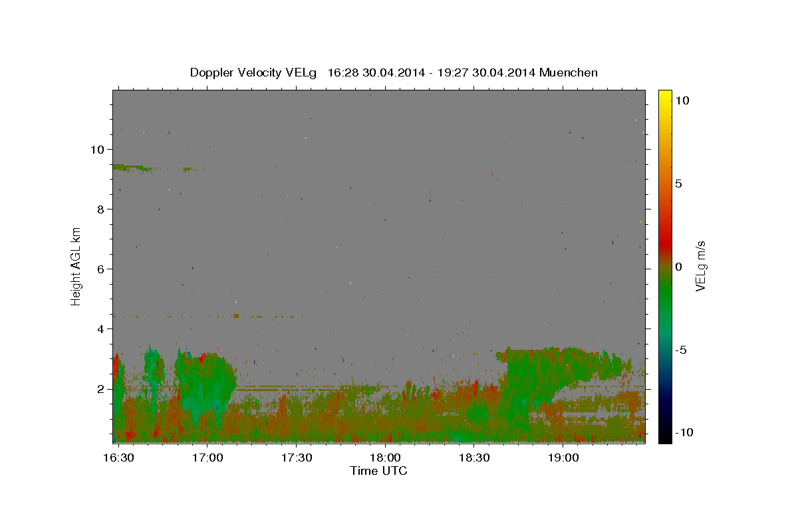Click the black bottom of the colorbar
This screenshot has height=532, width=798.
point(664,436)
